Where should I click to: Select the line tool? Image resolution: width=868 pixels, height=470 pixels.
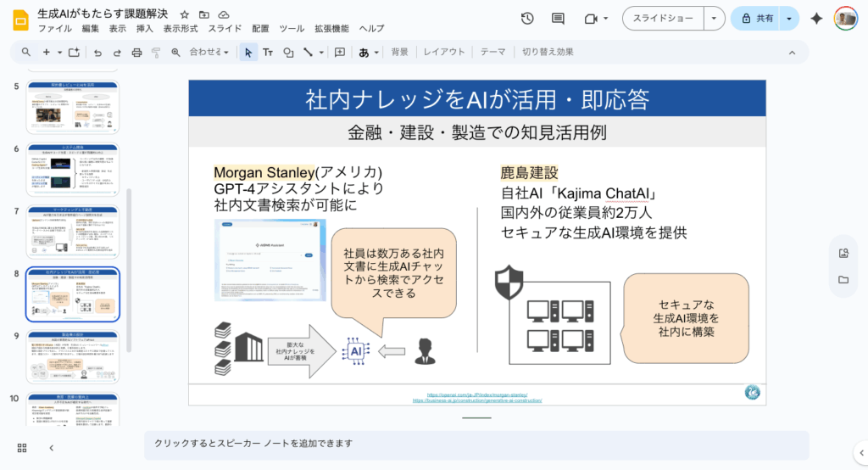(x=308, y=53)
